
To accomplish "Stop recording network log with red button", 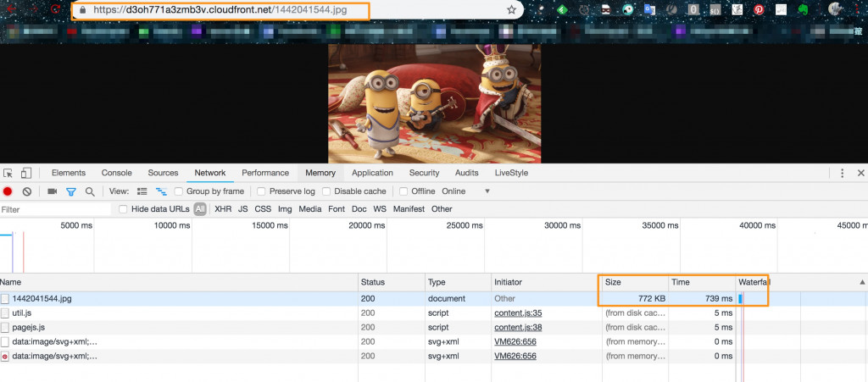I will pos(8,191).
